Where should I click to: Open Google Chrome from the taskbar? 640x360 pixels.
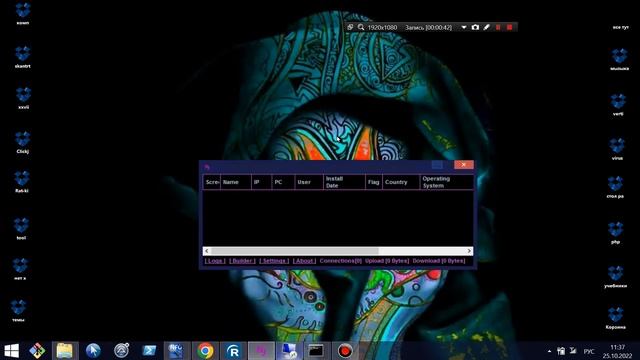click(205, 351)
